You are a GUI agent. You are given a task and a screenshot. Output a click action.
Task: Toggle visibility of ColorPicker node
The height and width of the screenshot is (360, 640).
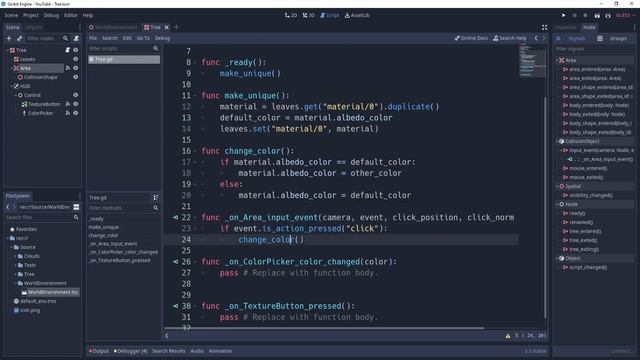[x=76, y=113]
